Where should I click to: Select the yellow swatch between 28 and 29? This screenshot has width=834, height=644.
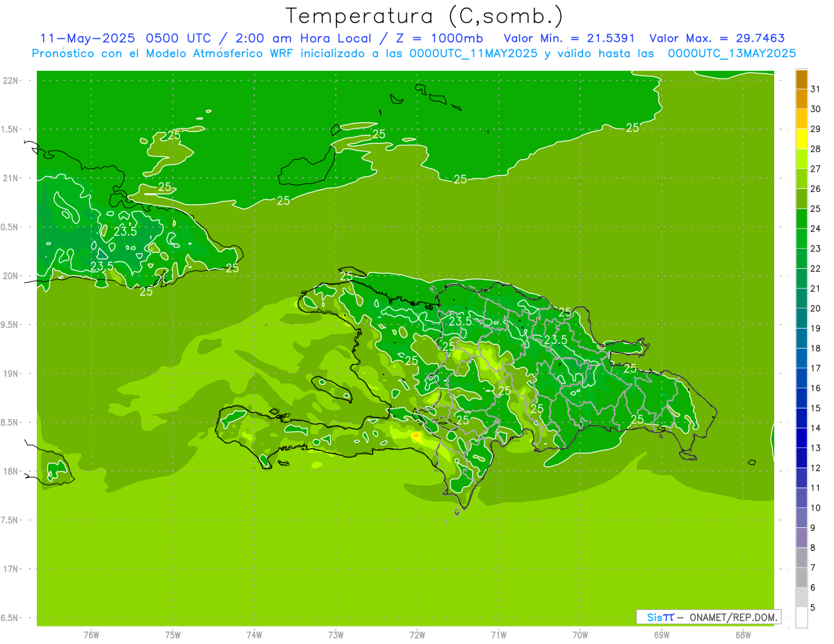click(801, 139)
